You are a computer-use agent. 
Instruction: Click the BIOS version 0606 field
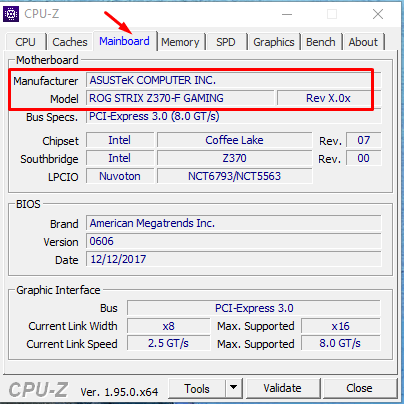point(233,241)
